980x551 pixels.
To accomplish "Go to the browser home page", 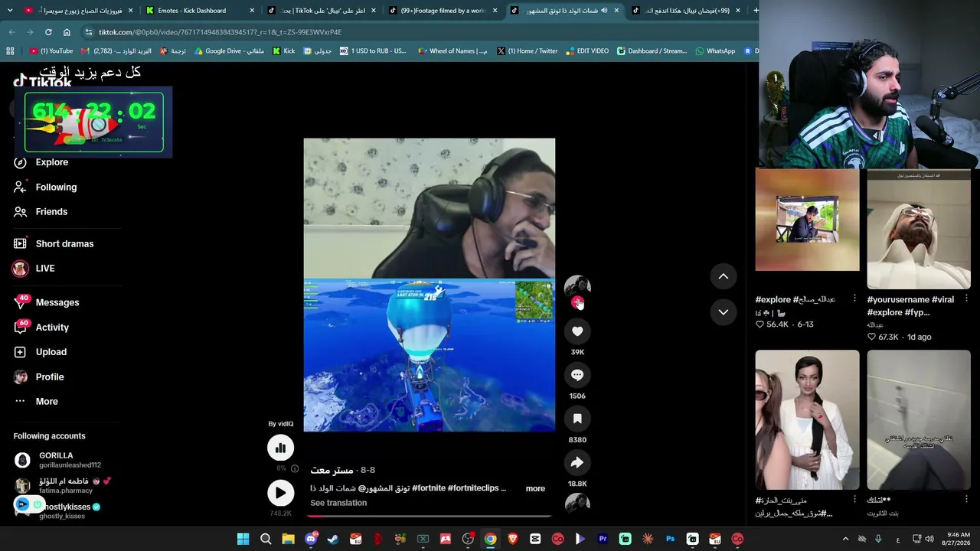I will tap(67, 32).
